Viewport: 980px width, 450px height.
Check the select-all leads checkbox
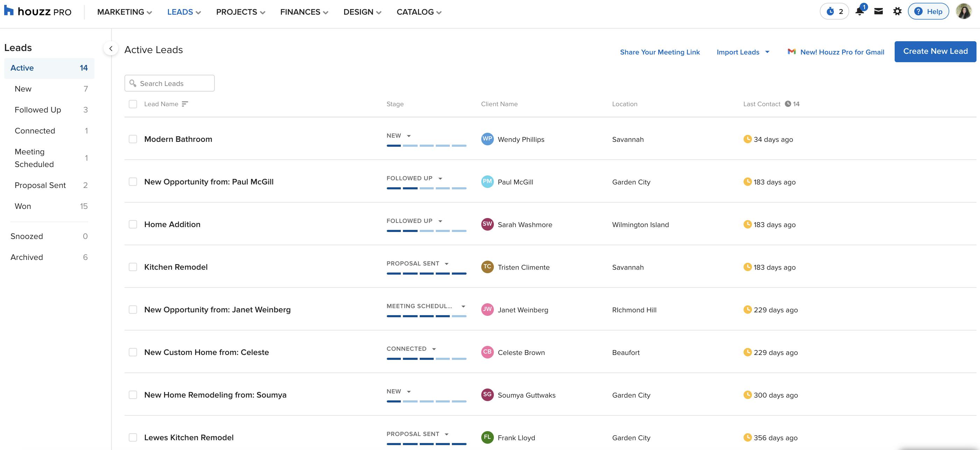133,104
